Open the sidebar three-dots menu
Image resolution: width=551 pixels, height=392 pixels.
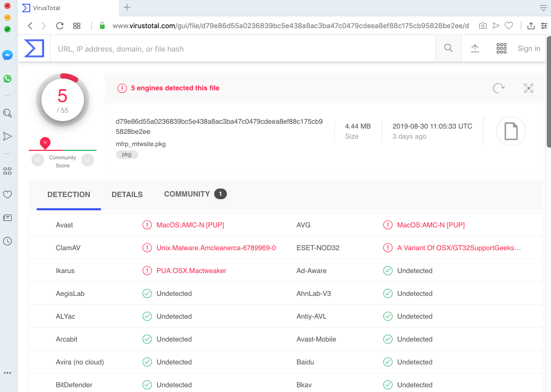tap(7, 373)
